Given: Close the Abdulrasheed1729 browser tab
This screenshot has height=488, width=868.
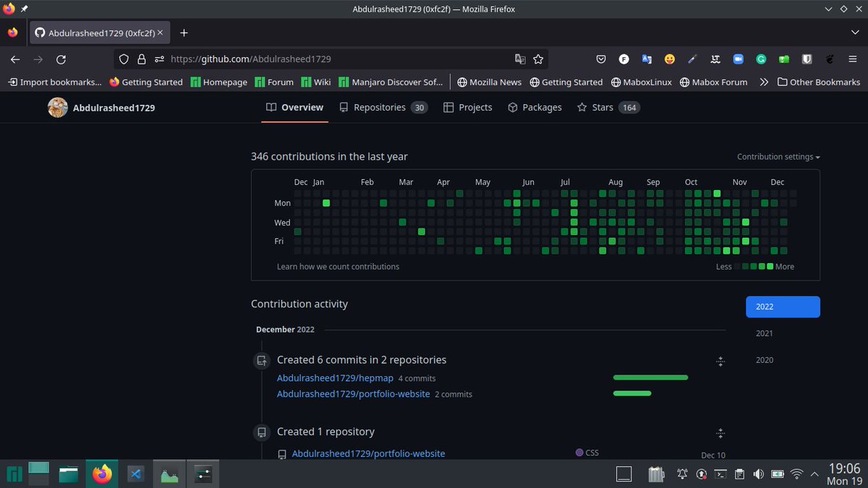Looking at the screenshot, I should point(160,33).
